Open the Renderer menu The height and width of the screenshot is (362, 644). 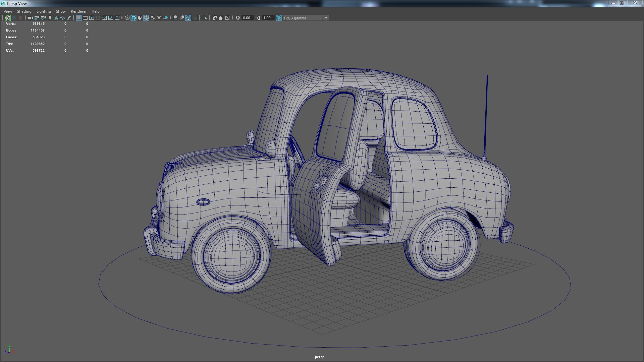tap(78, 11)
